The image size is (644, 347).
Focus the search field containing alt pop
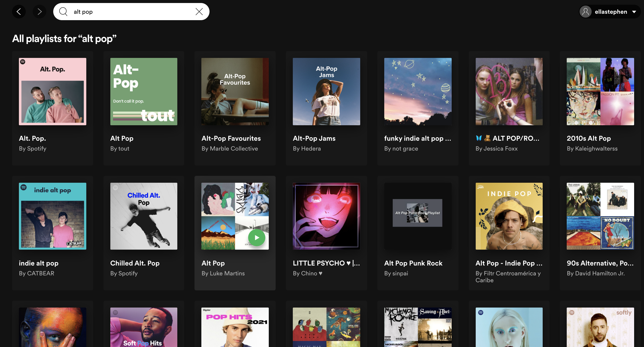click(131, 12)
